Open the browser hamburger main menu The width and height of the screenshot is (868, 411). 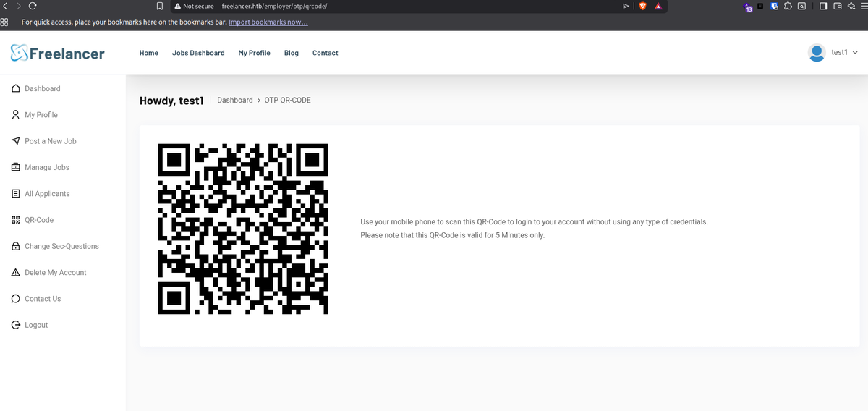(863, 6)
